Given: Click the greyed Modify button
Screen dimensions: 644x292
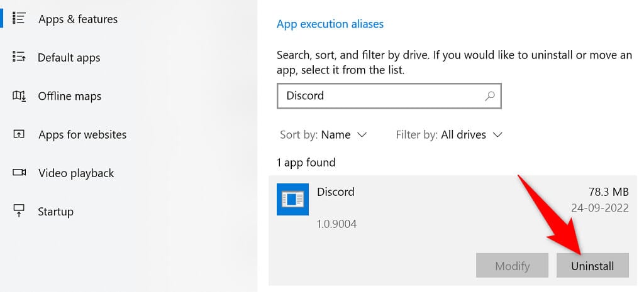Looking at the screenshot, I should (513, 266).
